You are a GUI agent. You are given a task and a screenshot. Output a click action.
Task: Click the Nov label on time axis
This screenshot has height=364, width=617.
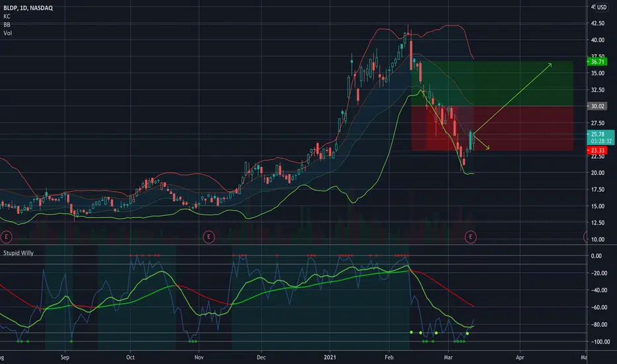click(x=199, y=357)
